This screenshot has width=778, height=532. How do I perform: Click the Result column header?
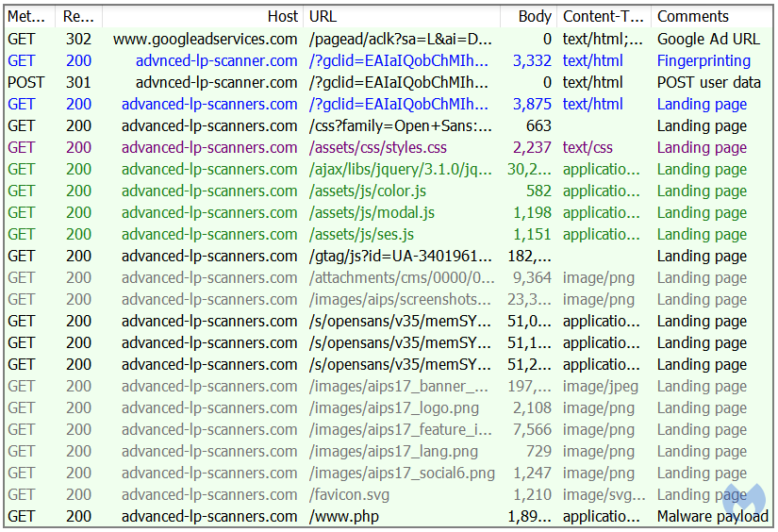(x=79, y=16)
